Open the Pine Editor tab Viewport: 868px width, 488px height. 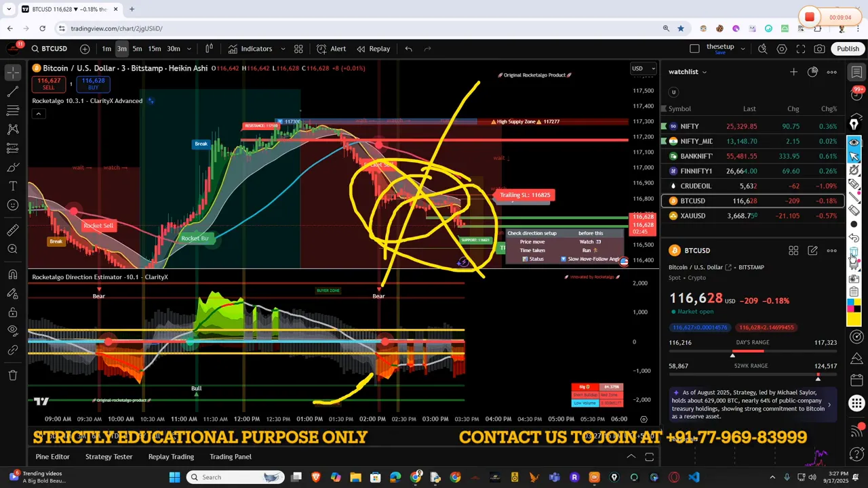(52, 457)
